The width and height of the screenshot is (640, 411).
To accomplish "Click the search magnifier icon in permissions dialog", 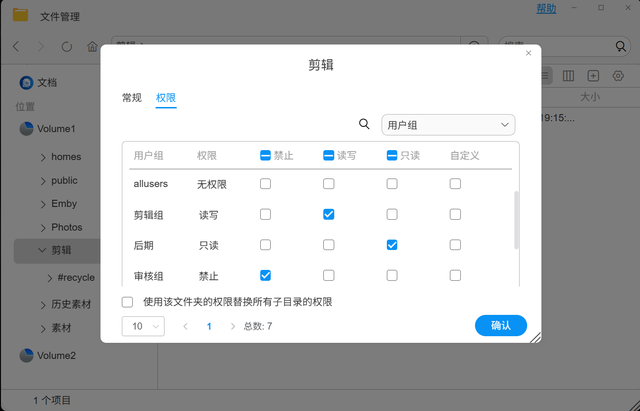I will (365, 124).
